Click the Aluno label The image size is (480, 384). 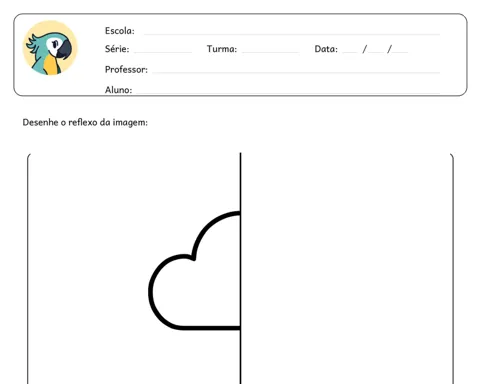point(118,90)
